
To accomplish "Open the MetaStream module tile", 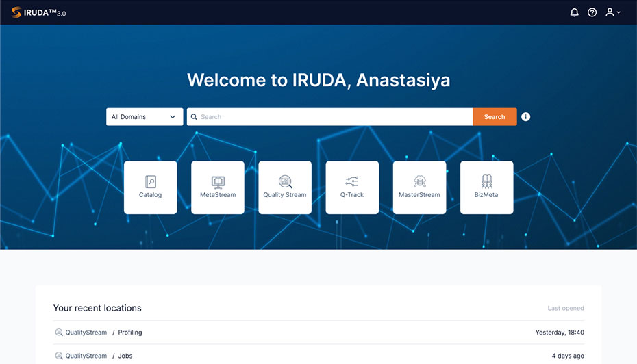I will 218,187.
